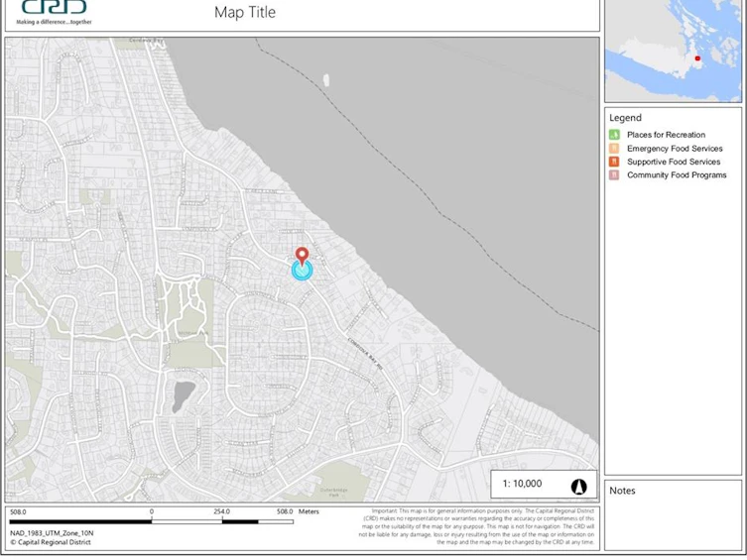Viewport: 747px width, 560px height.
Task: Click the Community Food Programs legend icon
Action: point(614,174)
